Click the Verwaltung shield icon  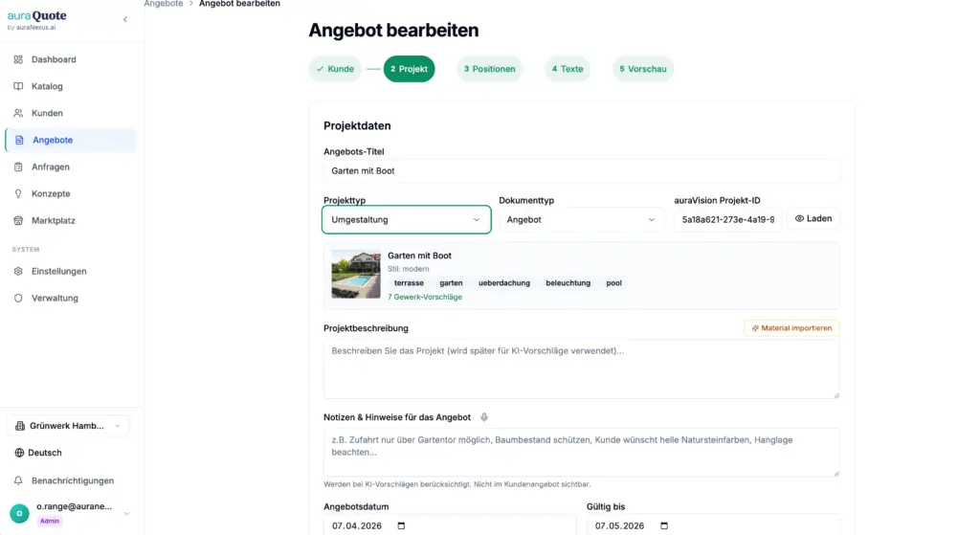pyautogui.click(x=18, y=298)
